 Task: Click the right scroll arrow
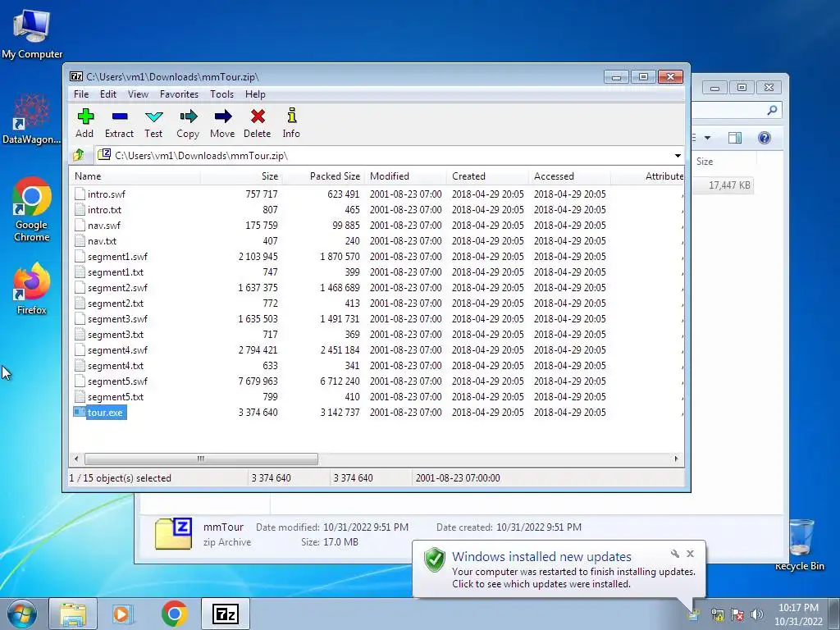pos(676,459)
